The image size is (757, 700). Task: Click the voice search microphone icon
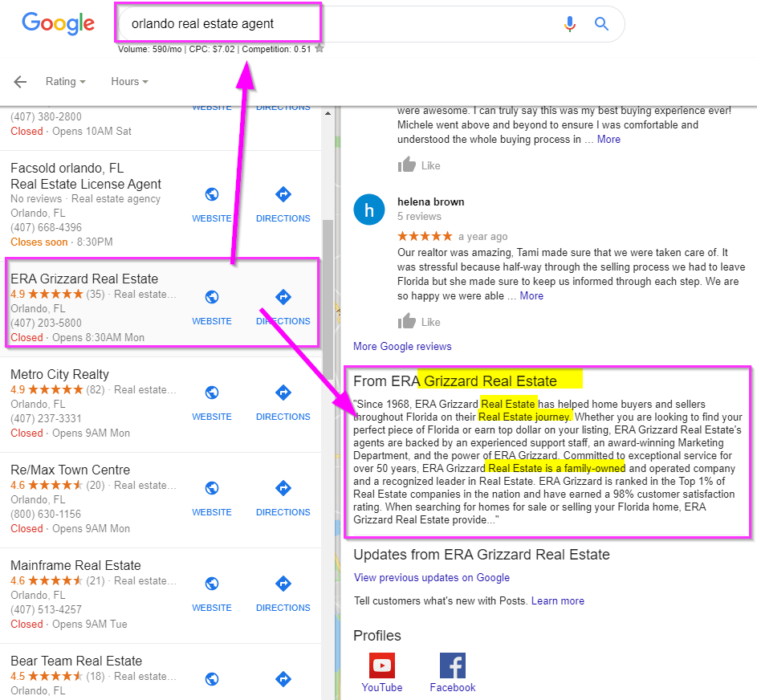(x=570, y=23)
